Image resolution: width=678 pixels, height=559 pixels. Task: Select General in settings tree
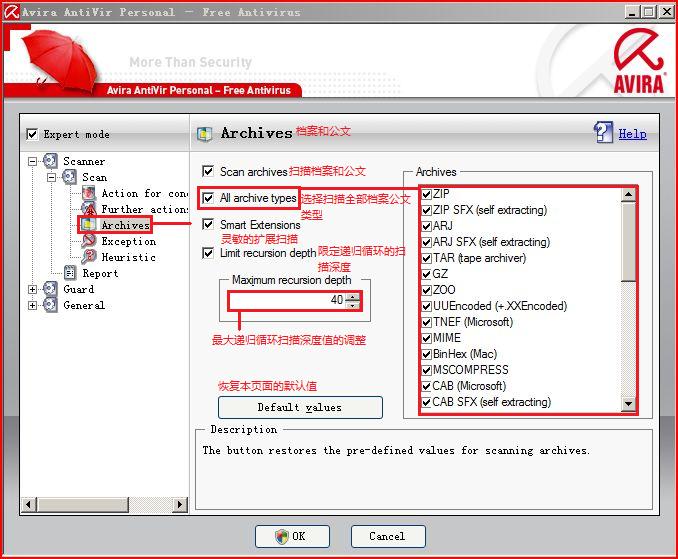(x=84, y=305)
